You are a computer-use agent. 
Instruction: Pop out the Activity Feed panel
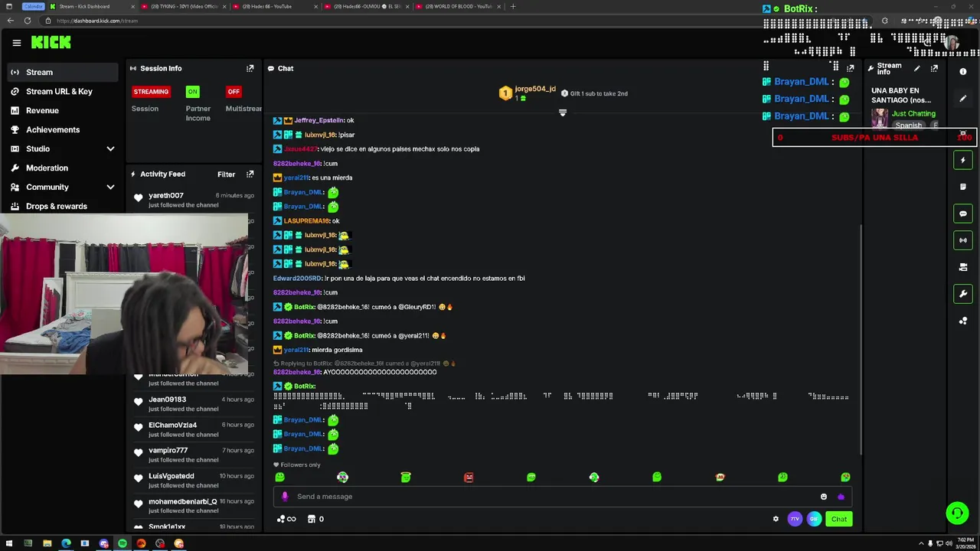pyautogui.click(x=250, y=174)
